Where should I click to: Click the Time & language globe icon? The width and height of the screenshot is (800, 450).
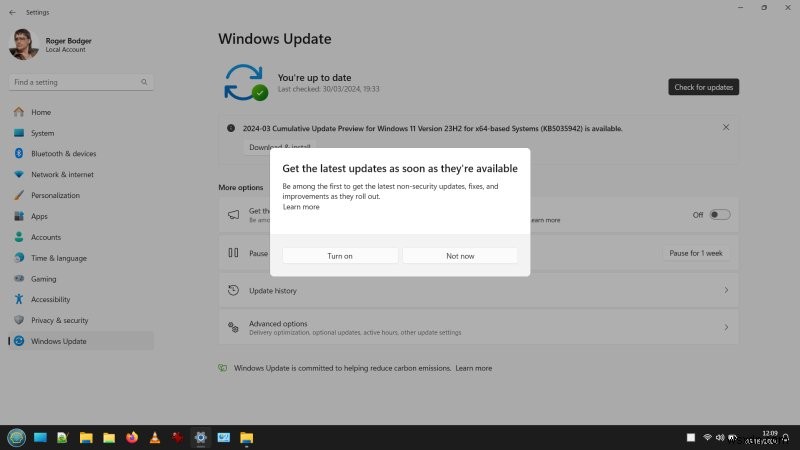point(19,258)
